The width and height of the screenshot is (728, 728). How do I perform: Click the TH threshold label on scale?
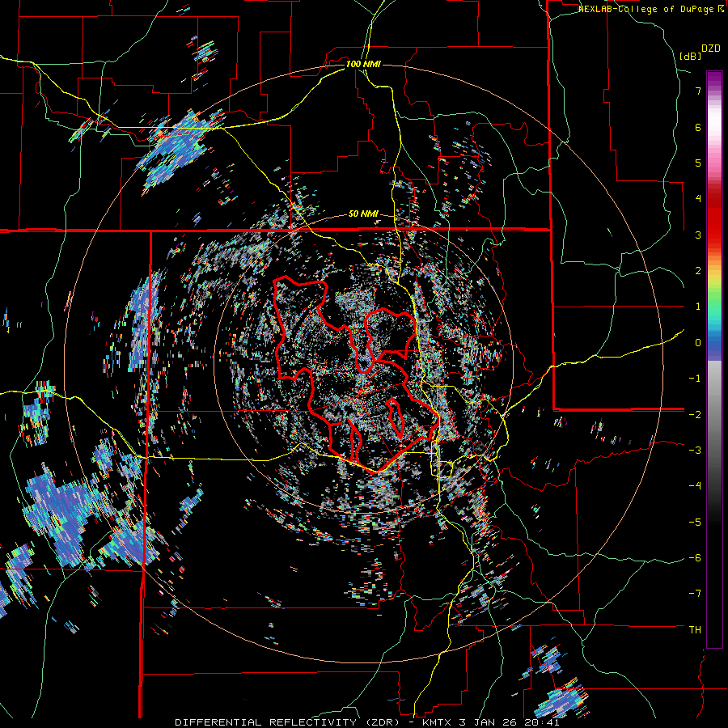pos(695,630)
